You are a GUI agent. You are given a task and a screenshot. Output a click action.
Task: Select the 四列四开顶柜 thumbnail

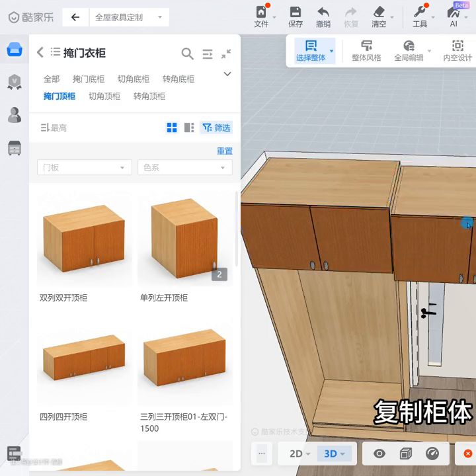[85, 358]
